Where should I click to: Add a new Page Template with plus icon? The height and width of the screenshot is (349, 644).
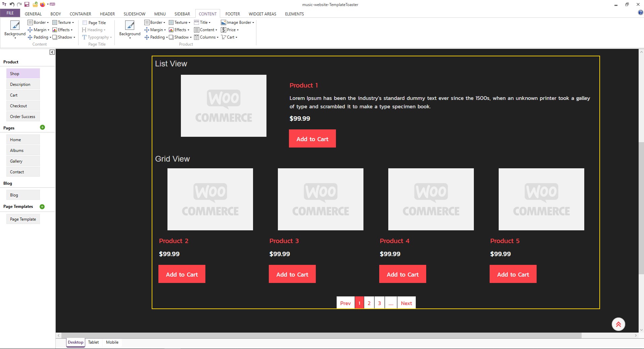pos(42,207)
